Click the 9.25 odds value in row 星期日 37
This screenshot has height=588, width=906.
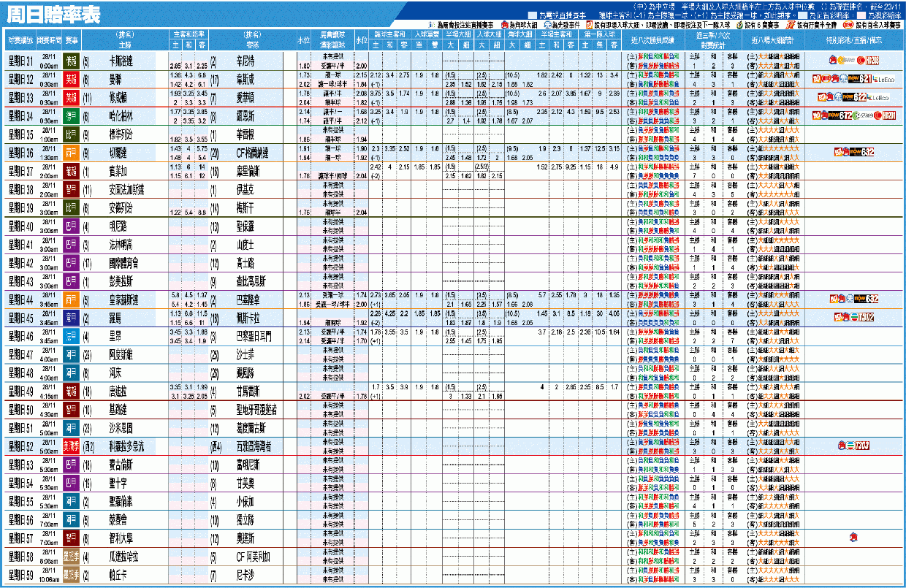(x=571, y=167)
